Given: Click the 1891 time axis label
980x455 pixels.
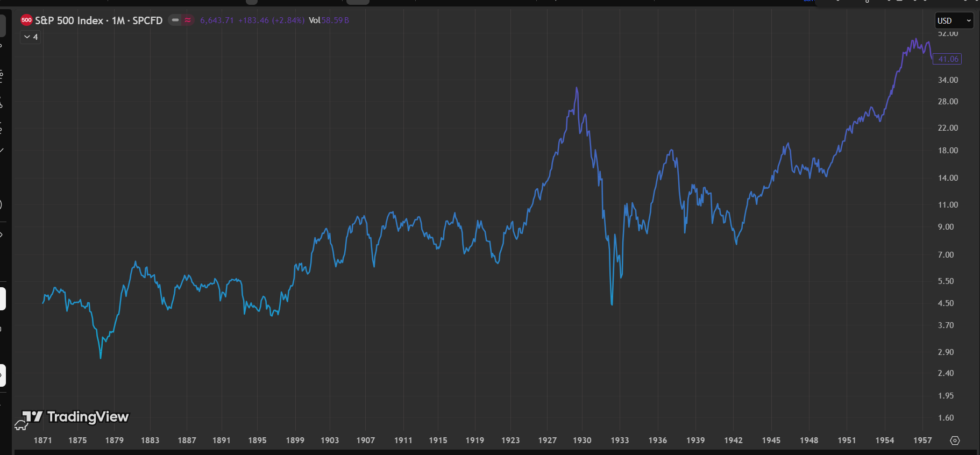Looking at the screenshot, I should click(x=222, y=440).
